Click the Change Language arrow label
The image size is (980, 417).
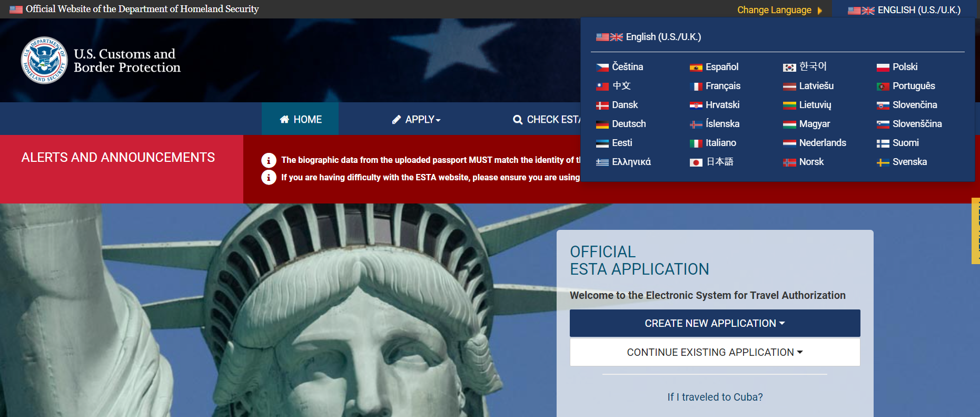pos(779,10)
